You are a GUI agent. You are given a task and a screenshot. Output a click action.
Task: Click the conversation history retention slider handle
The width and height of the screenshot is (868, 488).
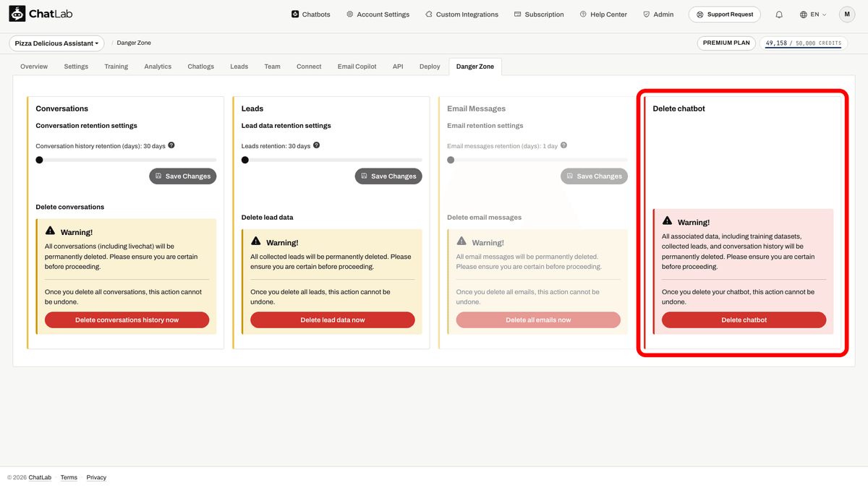(40, 160)
